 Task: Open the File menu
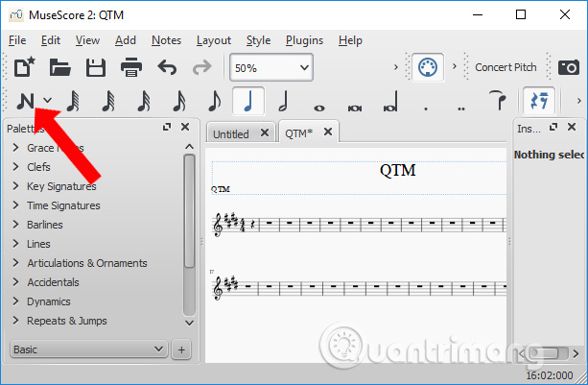tap(17, 40)
